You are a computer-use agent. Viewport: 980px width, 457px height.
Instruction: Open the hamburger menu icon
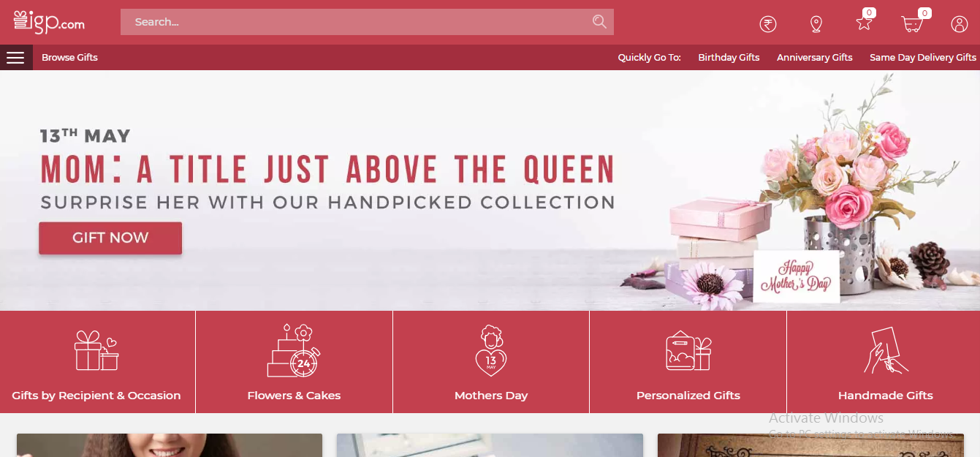tap(15, 58)
